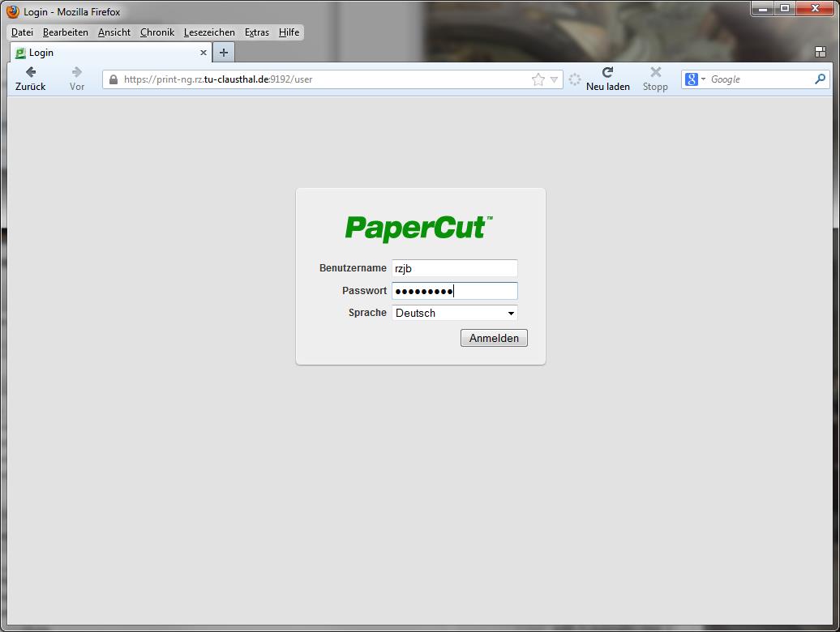Open the URL history dropdown arrow
This screenshot has width=840, height=632.
[554, 79]
